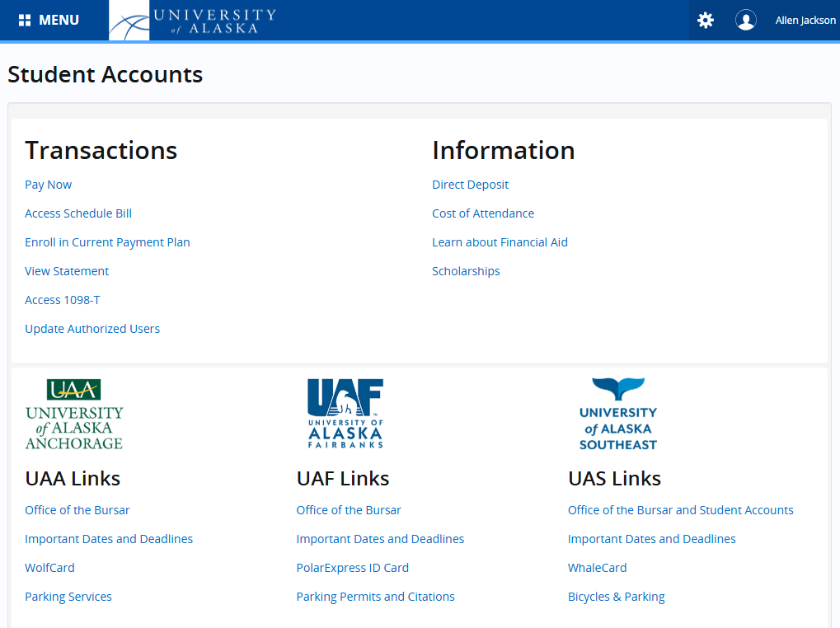This screenshot has width=840, height=628.
Task: Click the Information section heading
Action: pyautogui.click(x=504, y=151)
